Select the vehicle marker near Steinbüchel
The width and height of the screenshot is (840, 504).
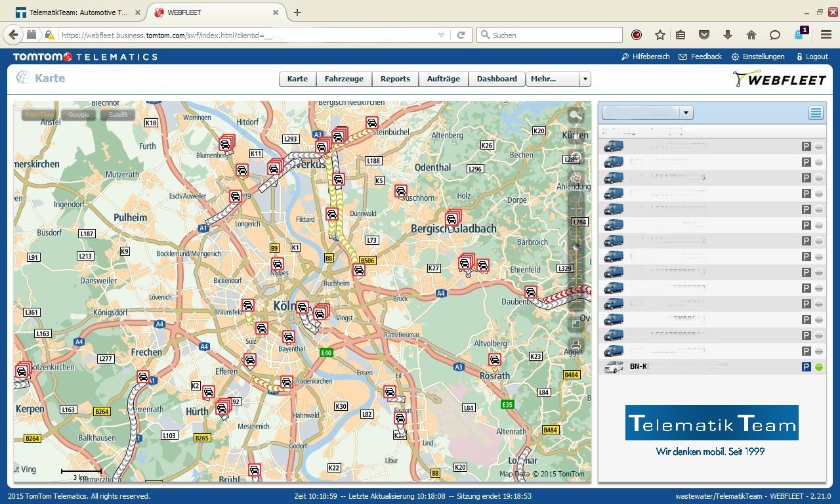pos(371,123)
